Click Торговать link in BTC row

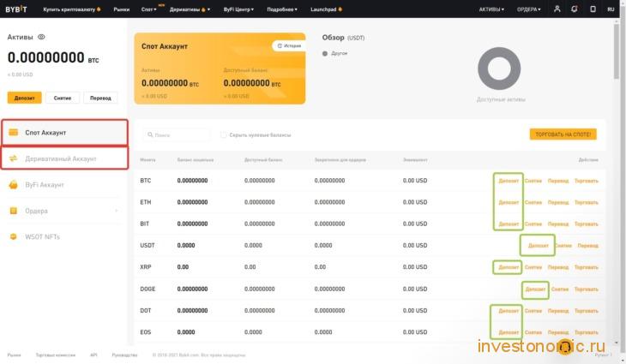pos(586,181)
